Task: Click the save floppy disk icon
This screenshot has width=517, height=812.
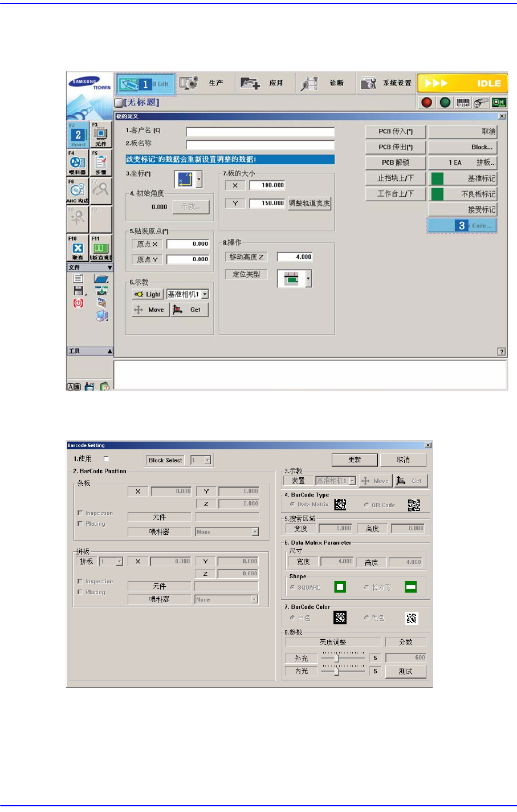Action: (x=78, y=291)
